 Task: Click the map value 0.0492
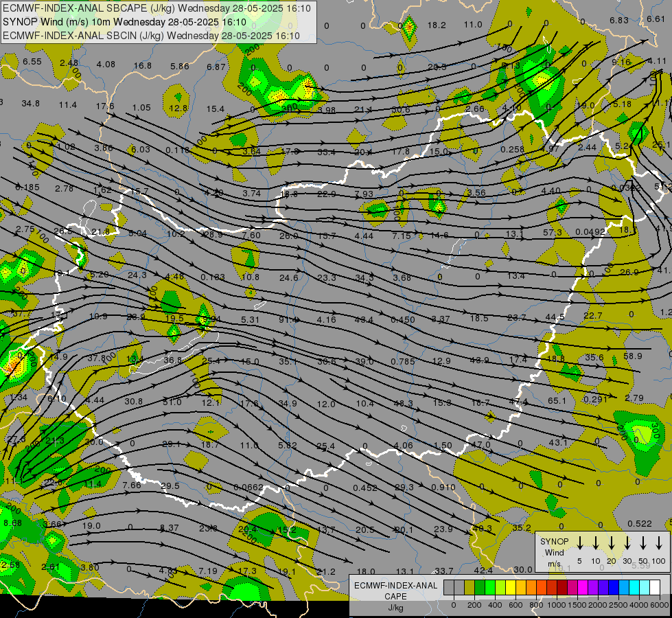590,232
